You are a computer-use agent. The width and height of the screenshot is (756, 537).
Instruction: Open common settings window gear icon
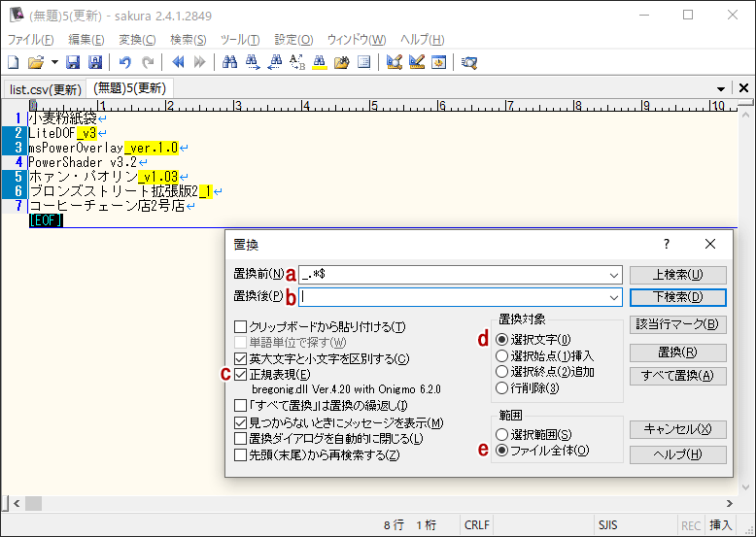pos(439,62)
